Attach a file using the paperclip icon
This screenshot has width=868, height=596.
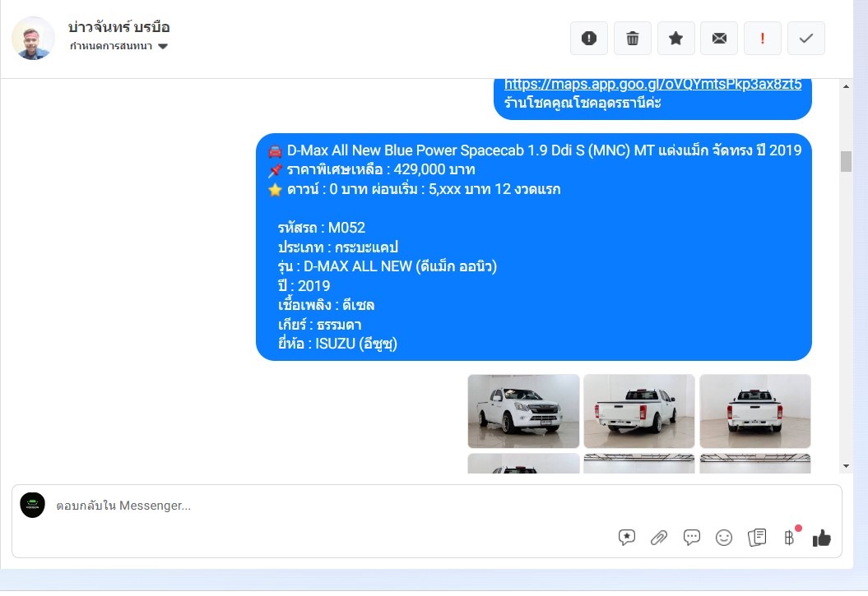point(659,538)
